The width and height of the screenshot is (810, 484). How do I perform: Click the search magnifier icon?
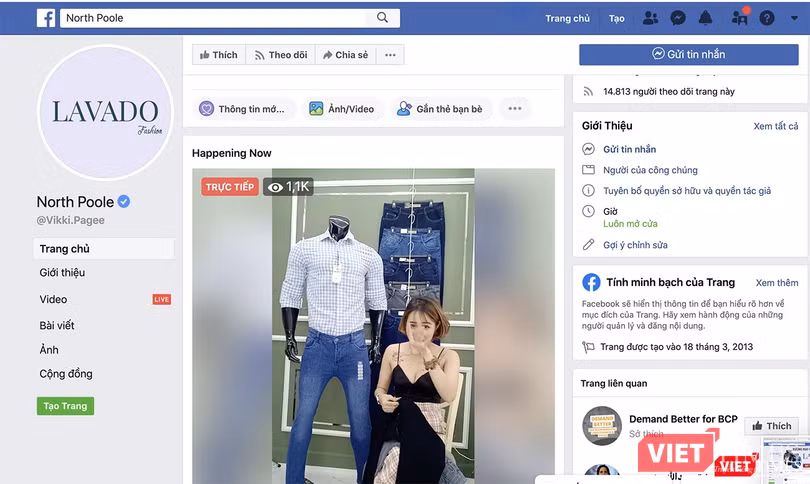point(382,18)
